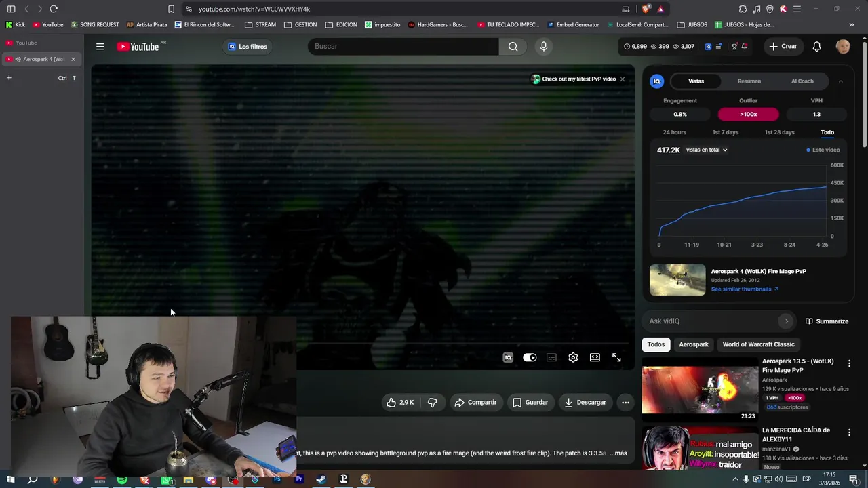Open the Vistas tab in vidIQ panel
The height and width of the screenshot is (488, 868).
coord(696,81)
